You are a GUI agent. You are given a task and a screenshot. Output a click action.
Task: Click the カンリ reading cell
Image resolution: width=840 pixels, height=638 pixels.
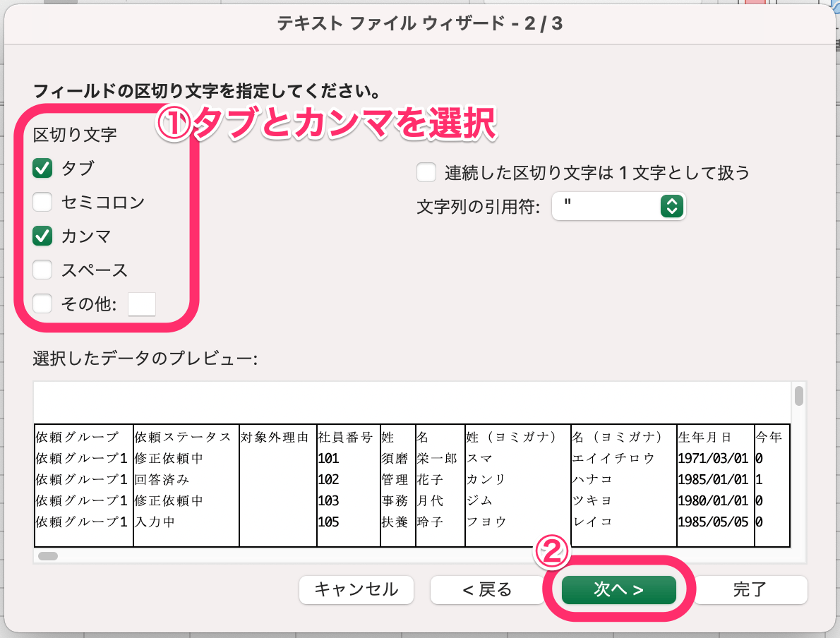(486, 479)
